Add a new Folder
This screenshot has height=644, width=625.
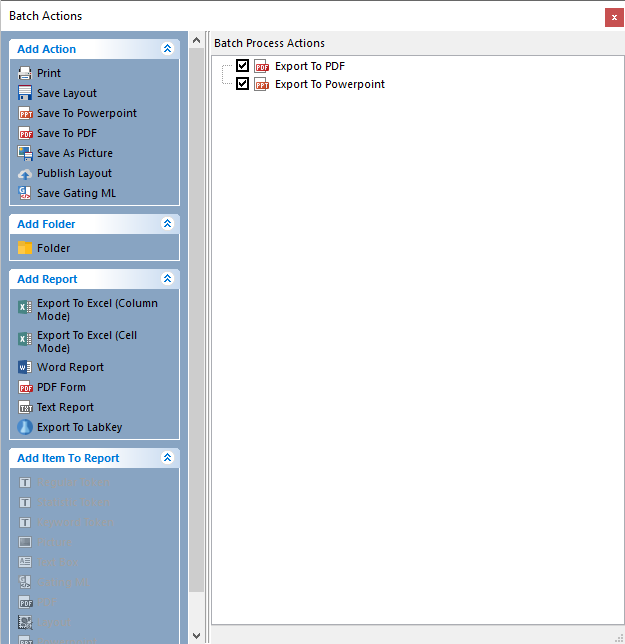[53, 248]
